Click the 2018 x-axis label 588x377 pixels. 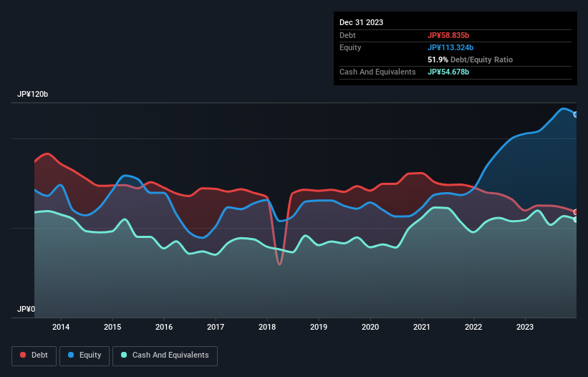point(267,327)
